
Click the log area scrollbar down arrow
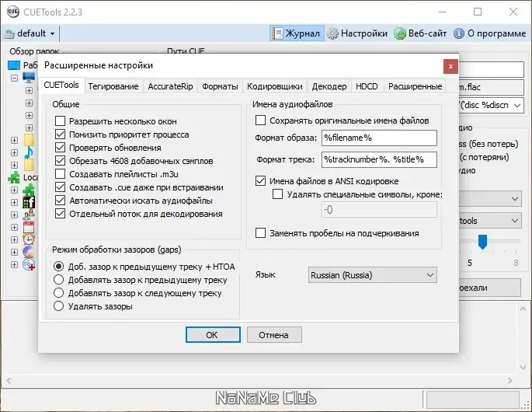523,368
